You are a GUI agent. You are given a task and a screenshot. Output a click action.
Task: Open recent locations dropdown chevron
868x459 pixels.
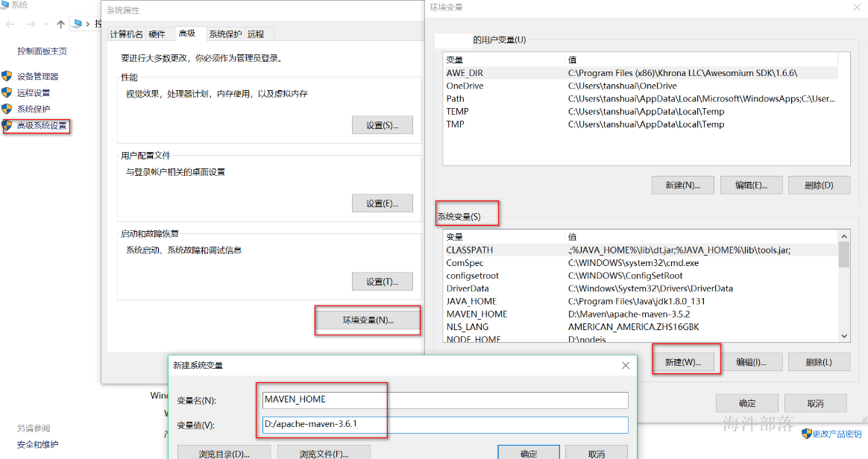[x=46, y=24]
